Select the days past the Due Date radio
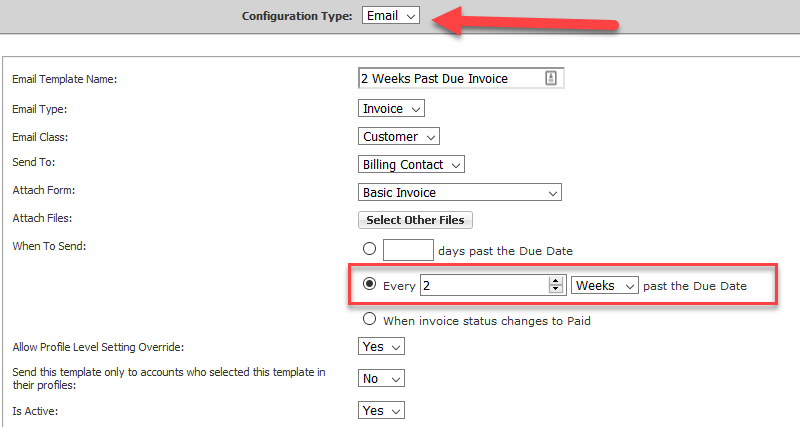This screenshot has width=800, height=427. [369, 248]
